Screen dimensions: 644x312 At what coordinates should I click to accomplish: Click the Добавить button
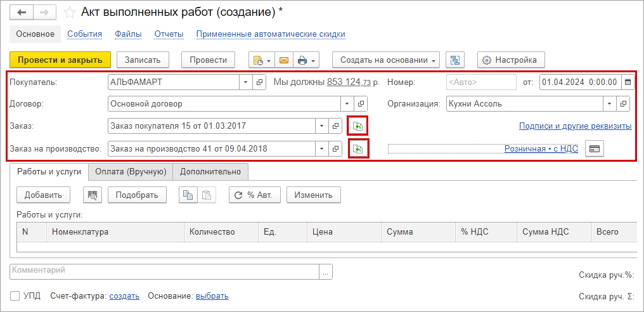coord(43,195)
